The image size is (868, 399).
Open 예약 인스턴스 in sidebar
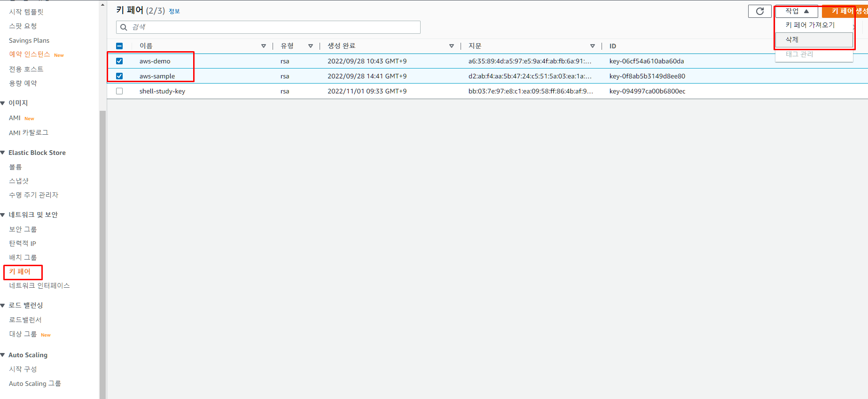30,54
